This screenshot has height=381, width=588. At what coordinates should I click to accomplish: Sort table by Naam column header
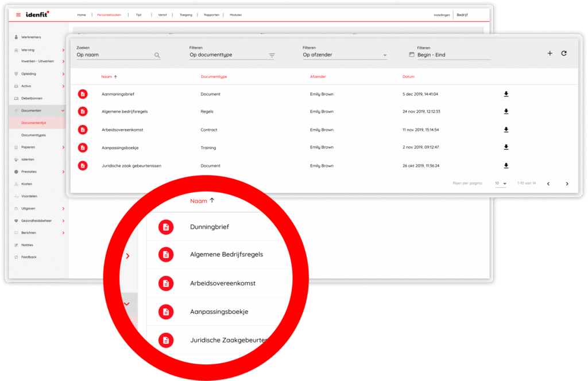tap(107, 76)
